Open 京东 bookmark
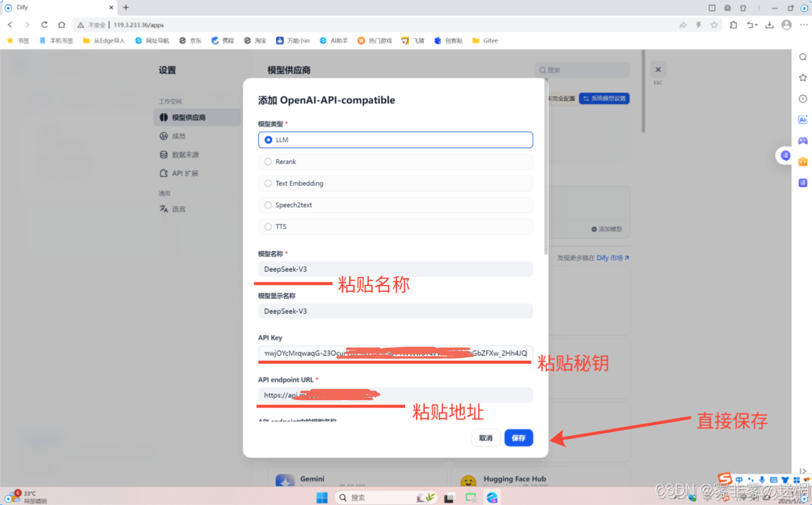 190,41
